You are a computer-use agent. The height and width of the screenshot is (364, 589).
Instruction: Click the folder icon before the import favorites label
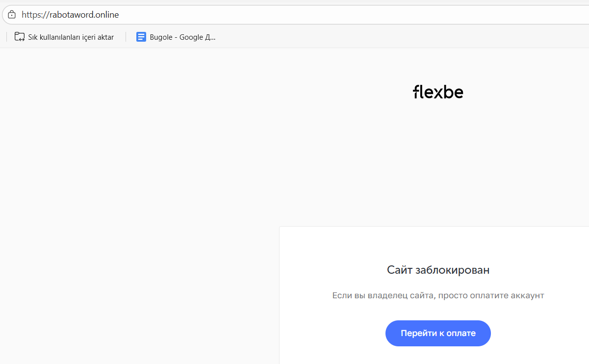[19, 36]
